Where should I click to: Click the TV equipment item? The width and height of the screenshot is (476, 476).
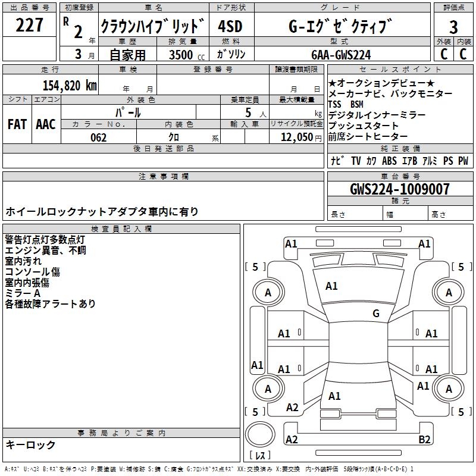point(356,161)
